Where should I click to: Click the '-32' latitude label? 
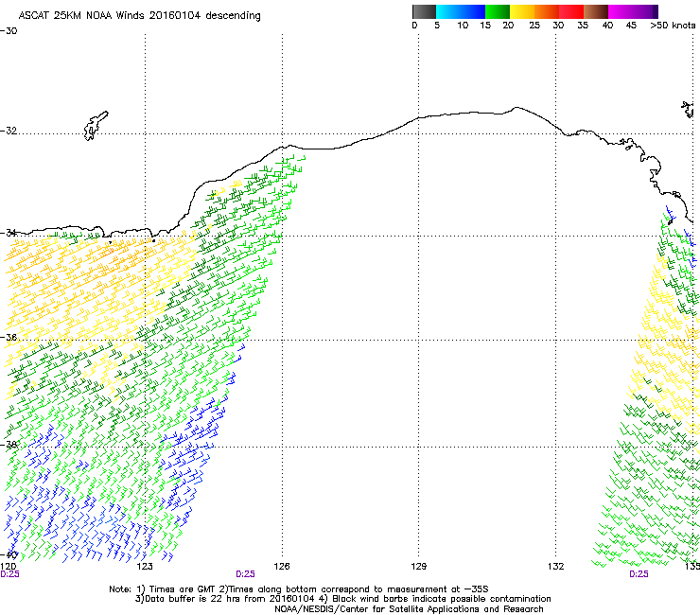9,131
